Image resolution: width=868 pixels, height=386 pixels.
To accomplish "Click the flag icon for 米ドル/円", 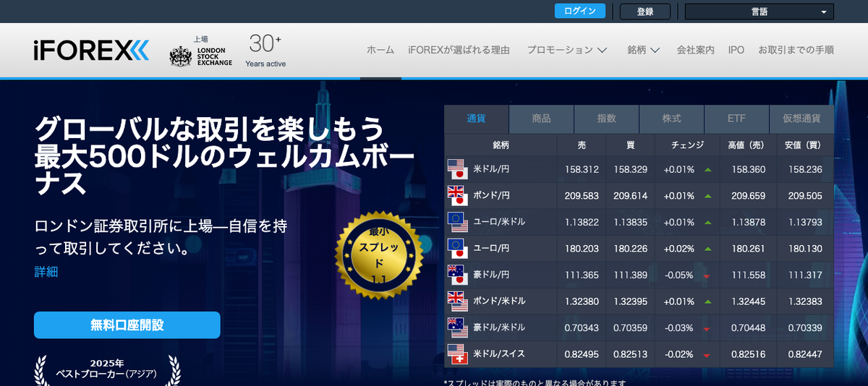I will point(457,169).
